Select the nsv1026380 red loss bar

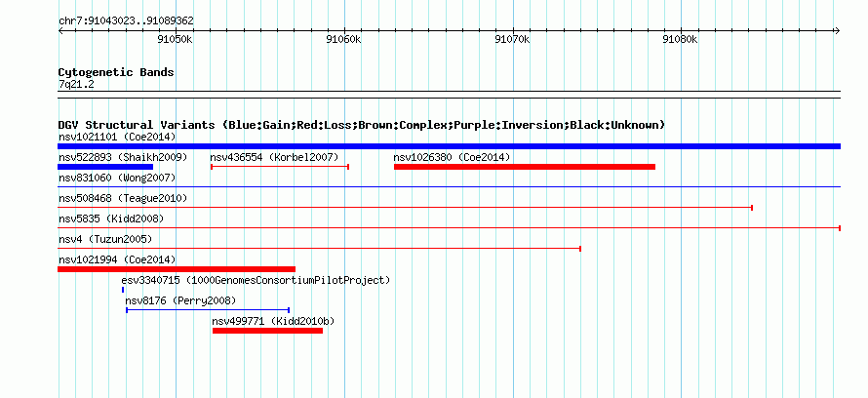point(525,167)
